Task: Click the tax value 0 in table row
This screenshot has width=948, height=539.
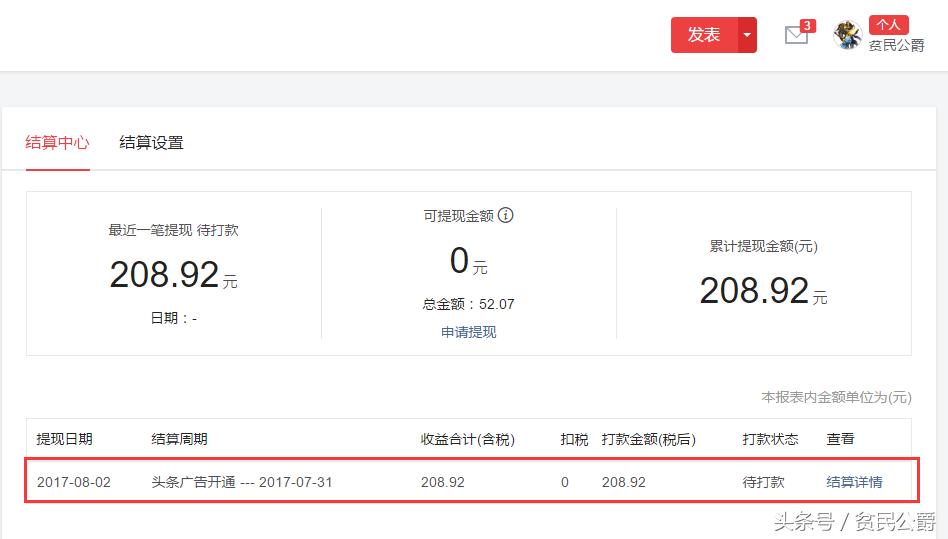Action: pyautogui.click(x=565, y=482)
